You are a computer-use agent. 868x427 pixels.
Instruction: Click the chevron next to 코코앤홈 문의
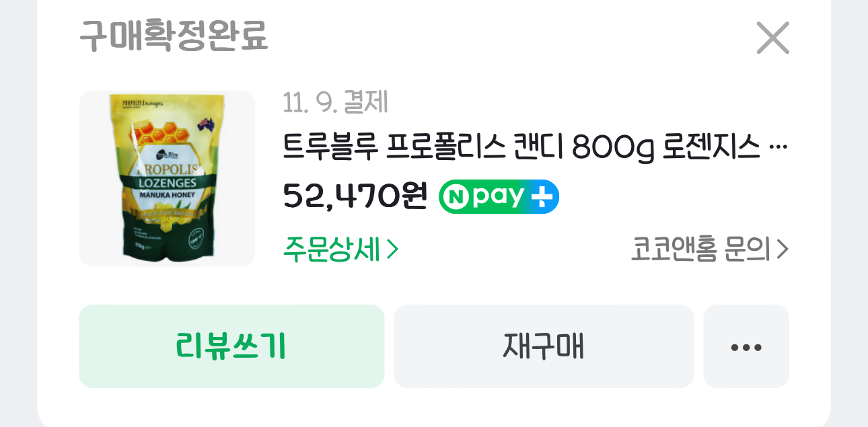click(x=782, y=249)
